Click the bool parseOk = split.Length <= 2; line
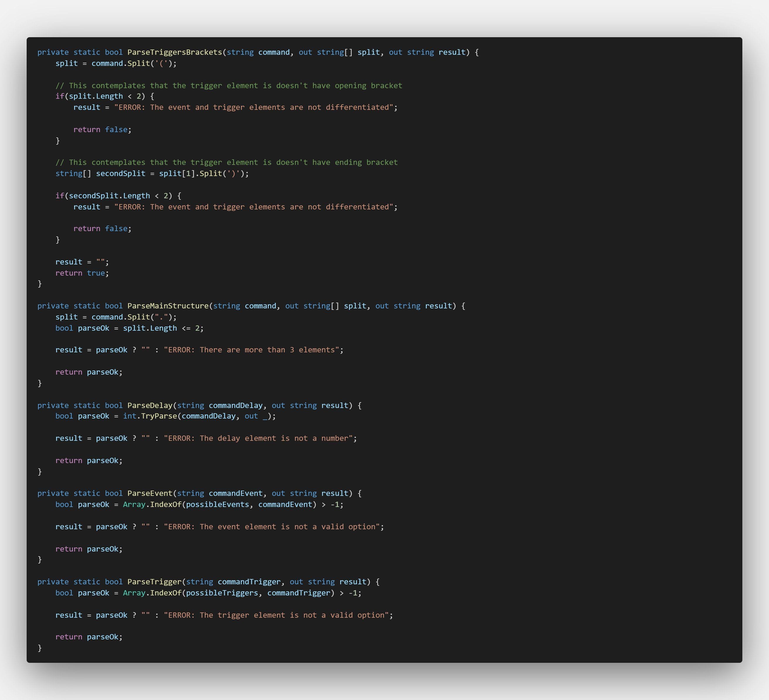 [x=129, y=328]
